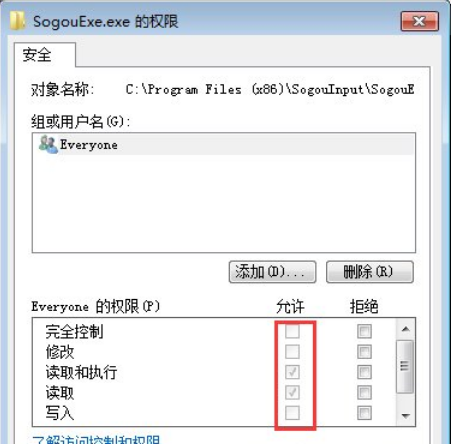Image resolution: width=451 pixels, height=444 pixels.
Task: Check Deny box for 完全控制
Action: coord(364,331)
